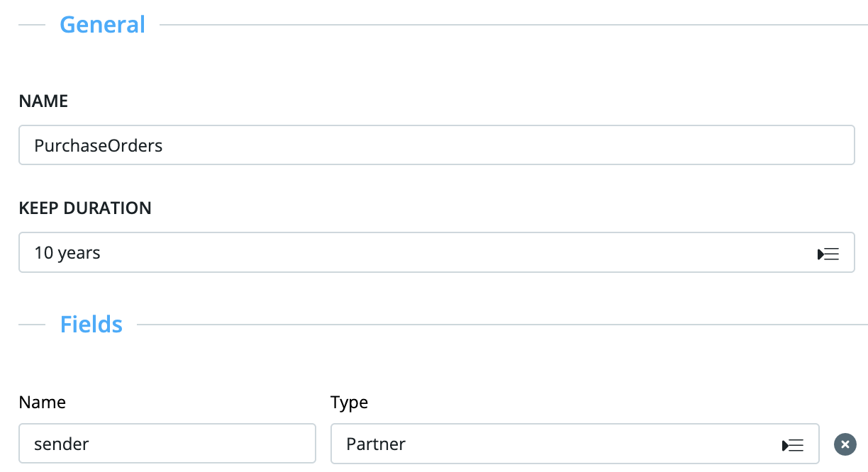Place cursor on 'sender' text
This screenshot has width=868, height=472.
(62, 444)
